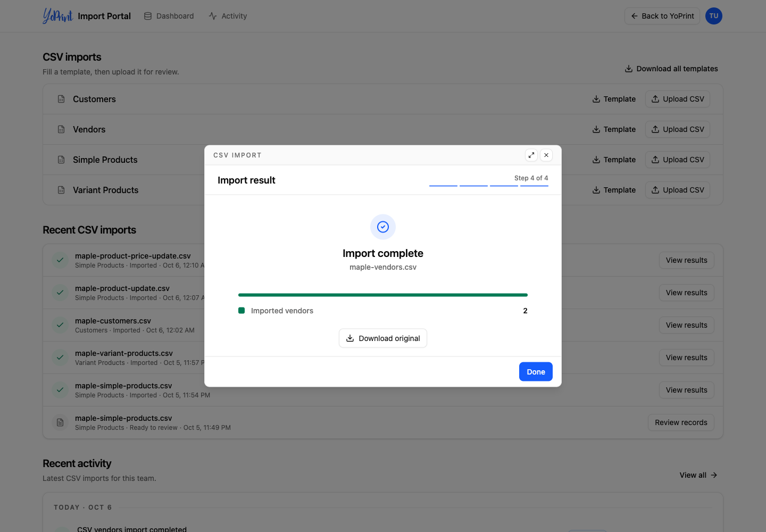
Task: Click the YoPrint logo
Action: coord(57,16)
